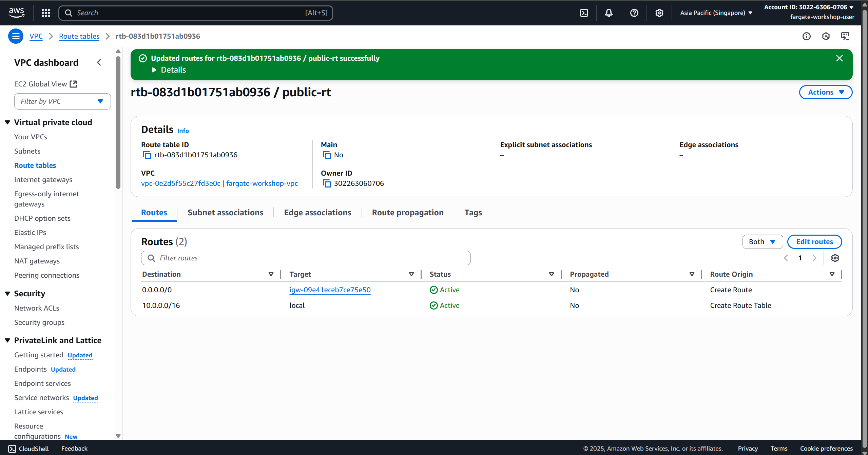Launch CloudShell from the top bar icon
This screenshot has height=455, width=868.
pos(584,13)
